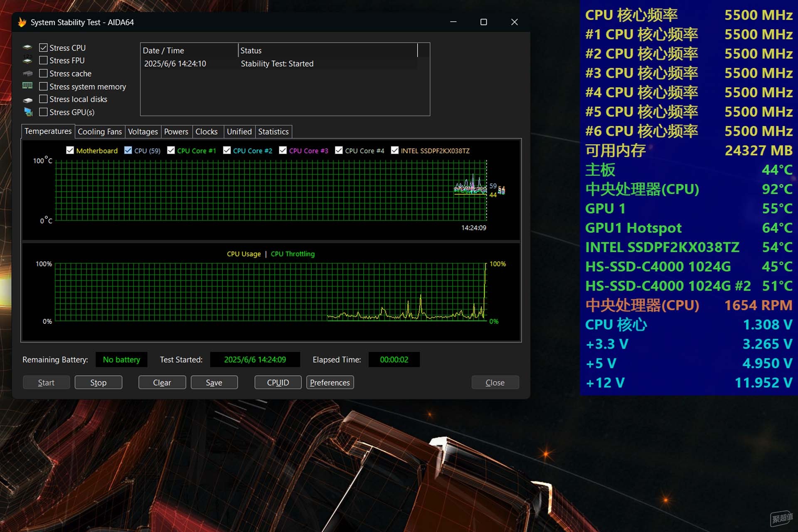Click the HS-SSD-C4000 1024G #2 row
Viewport: 798px width, 532px height.
pos(689,286)
